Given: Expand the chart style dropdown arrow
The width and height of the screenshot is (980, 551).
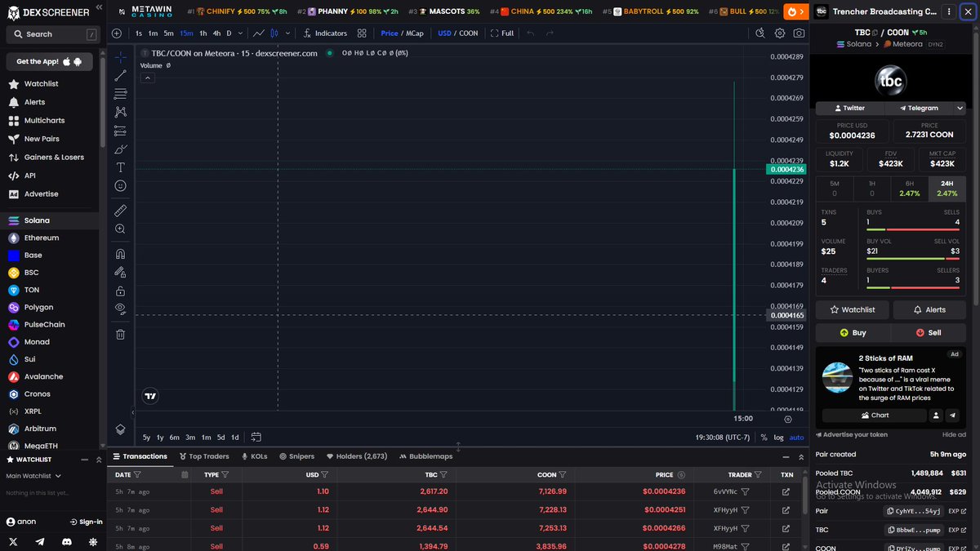Looking at the screenshot, I should (286, 33).
